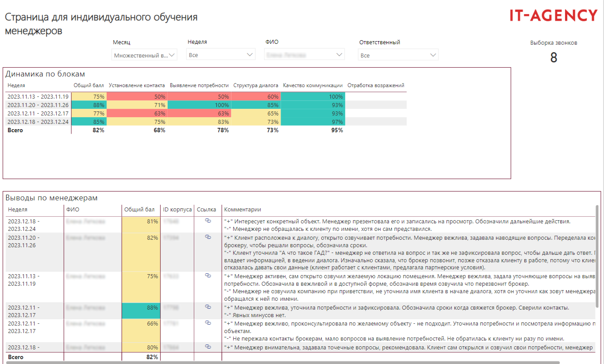Viewport: 604px width, 364px height.
Task: Click Общий бал header in Выводы table
Action: click(x=139, y=209)
